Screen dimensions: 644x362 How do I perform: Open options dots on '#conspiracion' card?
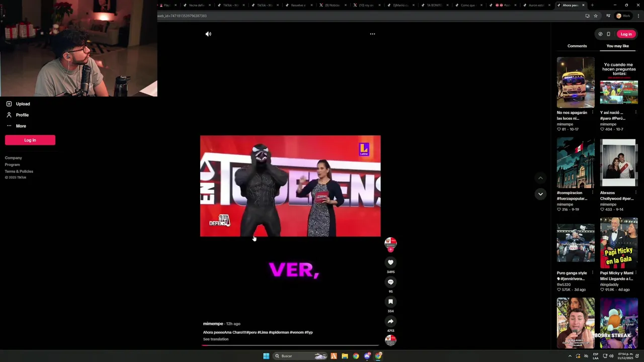pos(593,193)
